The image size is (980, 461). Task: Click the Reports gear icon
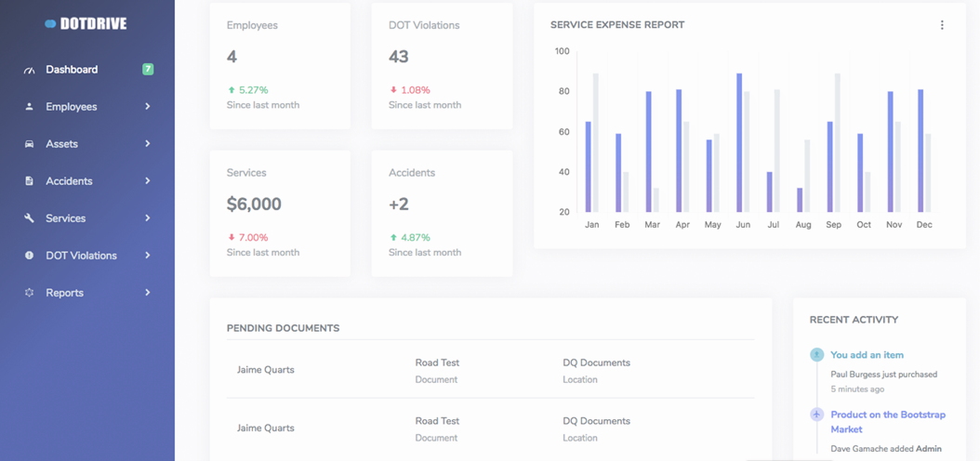pyautogui.click(x=29, y=293)
